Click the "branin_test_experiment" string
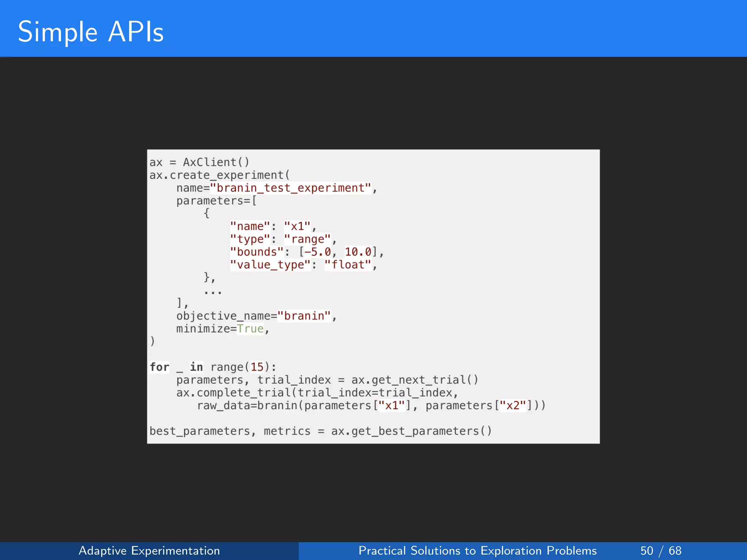747x560 pixels. [291, 188]
